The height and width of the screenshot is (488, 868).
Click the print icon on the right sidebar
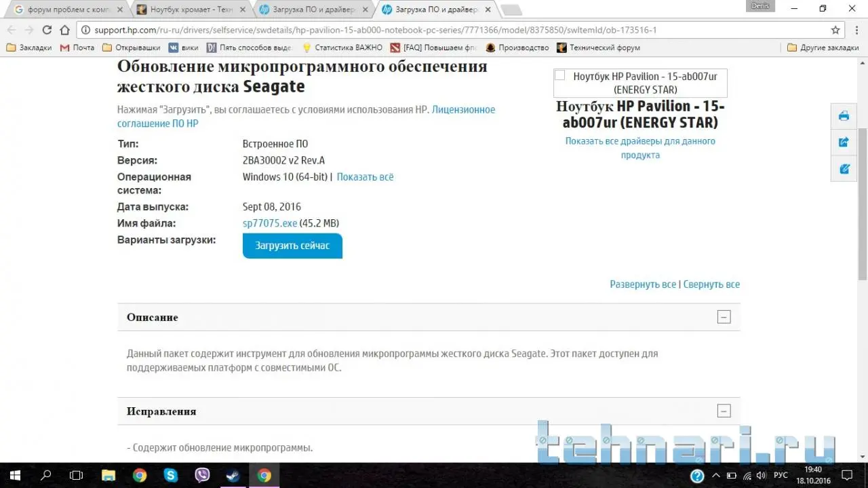click(844, 116)
